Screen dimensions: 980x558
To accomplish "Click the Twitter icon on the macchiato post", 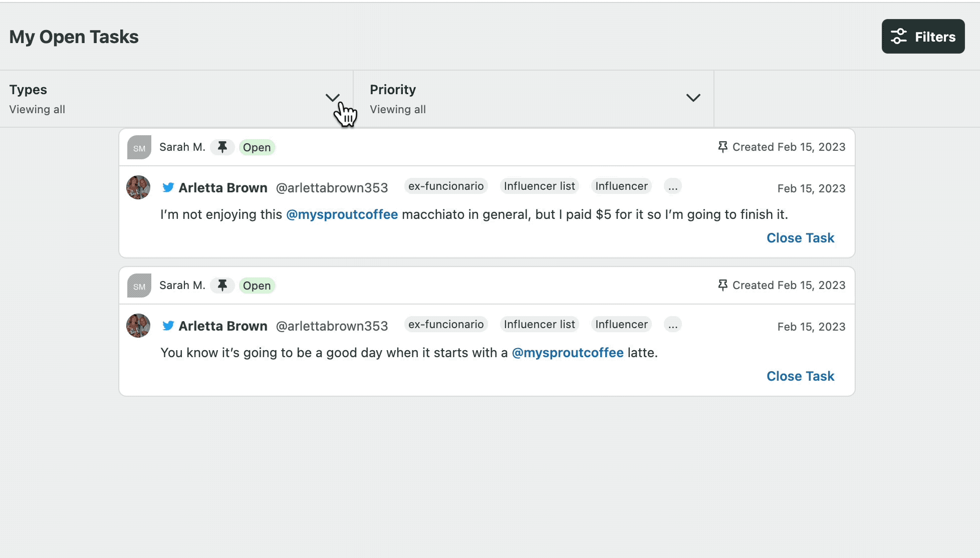I will point(169,187).
